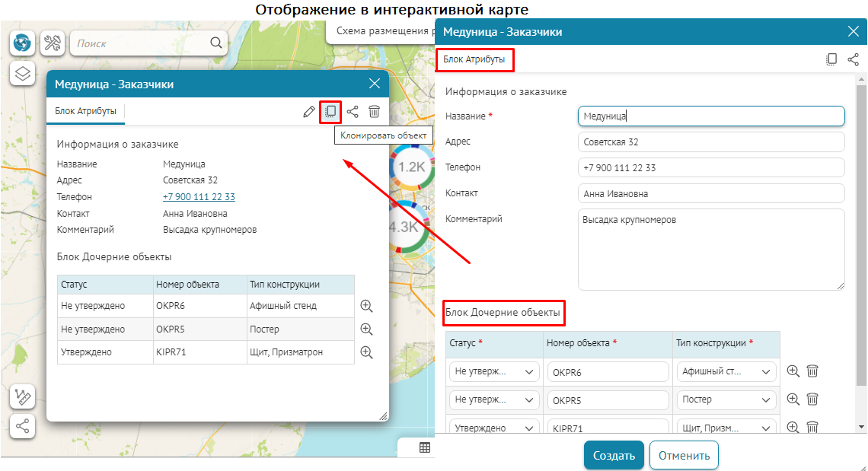
Task: Click the Clone object icon in popup
Action: coord(330,112)
